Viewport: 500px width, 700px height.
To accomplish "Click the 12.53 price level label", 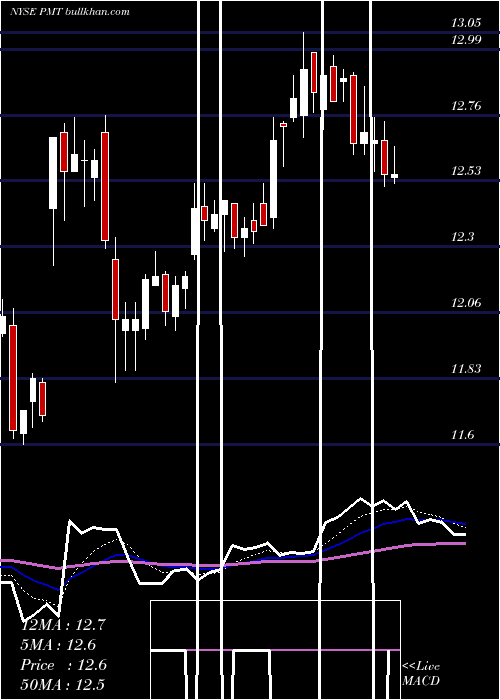I will click(x=466, y=171).
